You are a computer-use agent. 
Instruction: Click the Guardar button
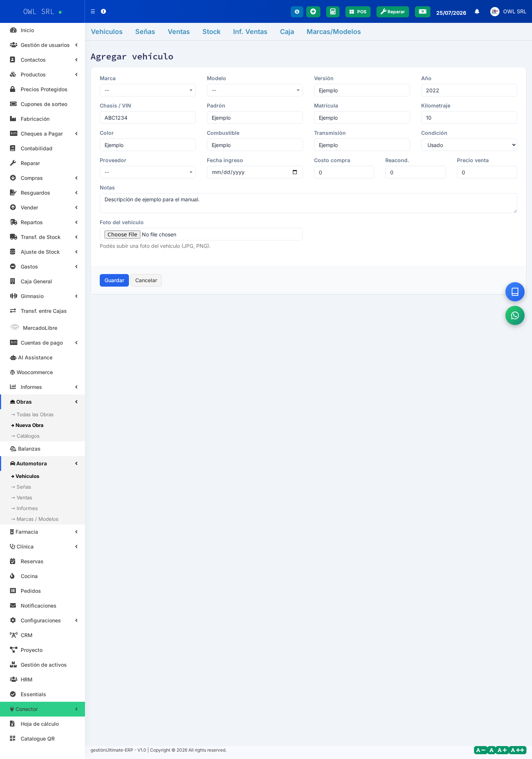114,280
